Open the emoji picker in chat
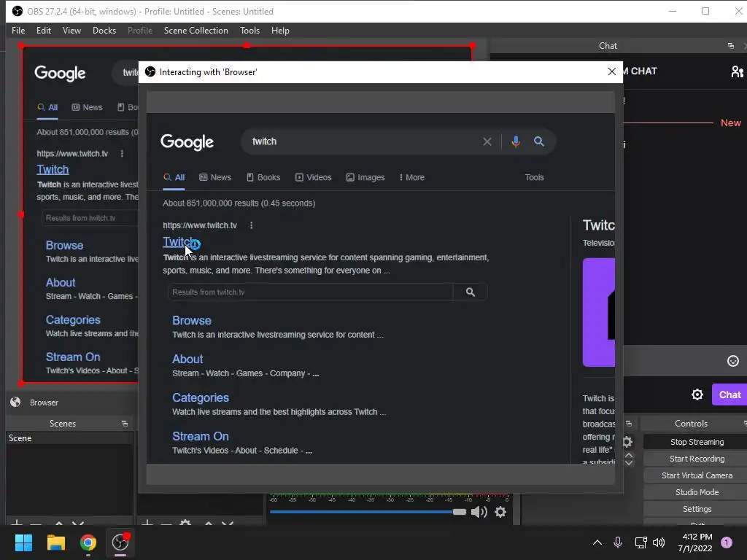 pos(732,361)
